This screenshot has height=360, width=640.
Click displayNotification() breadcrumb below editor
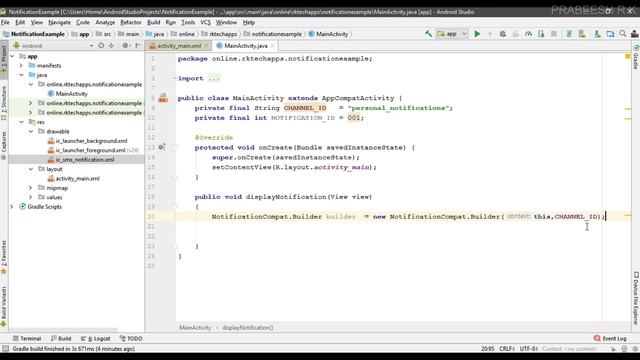(x=248, y=327)
